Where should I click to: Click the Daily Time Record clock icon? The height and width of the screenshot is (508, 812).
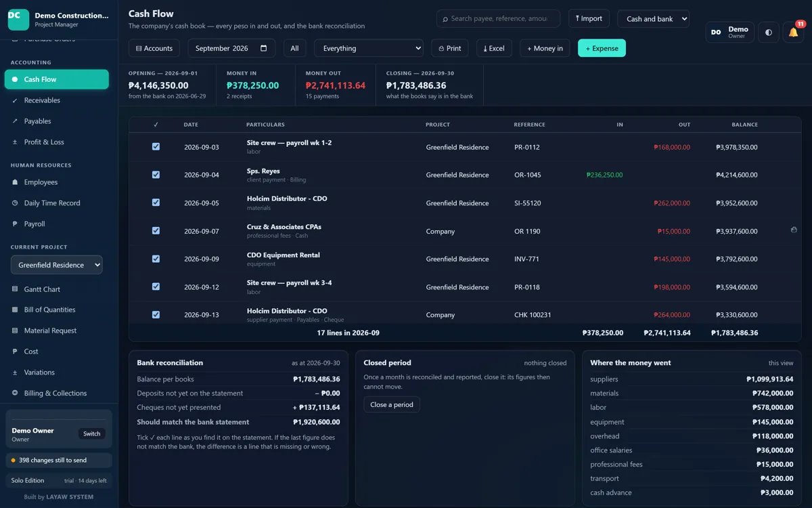[x=15, y=203]
